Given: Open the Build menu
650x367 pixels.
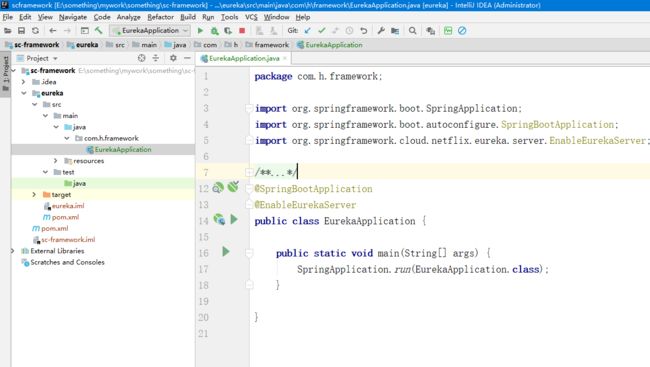Looking at the screenshot, I should [x=188, y=17].
